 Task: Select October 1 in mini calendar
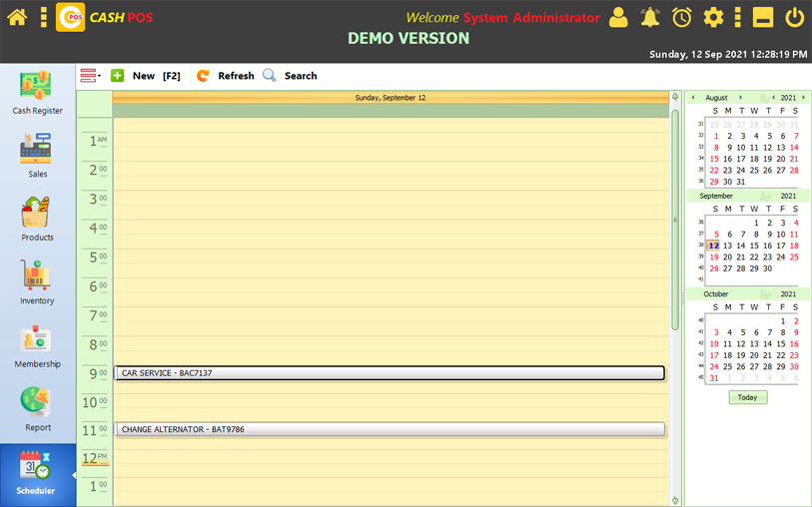click(783, 321)
